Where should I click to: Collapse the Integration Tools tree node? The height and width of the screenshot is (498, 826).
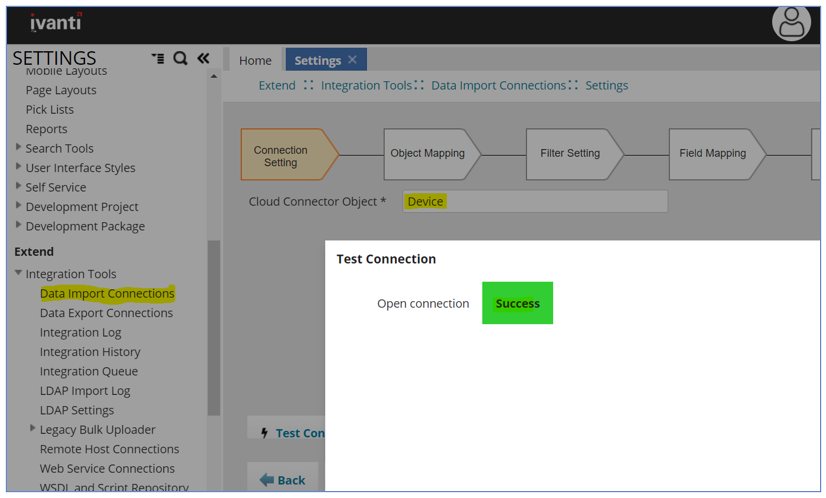click(18, 273)
